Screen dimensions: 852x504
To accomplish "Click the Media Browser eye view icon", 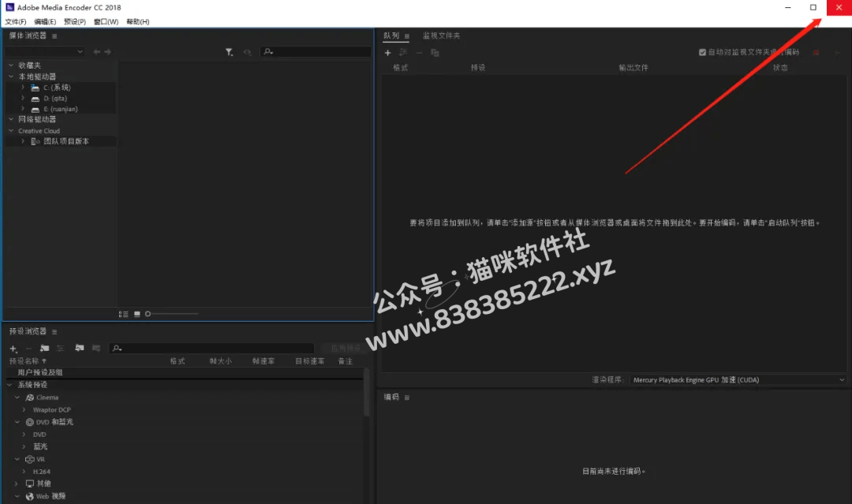I will (247, 52).
